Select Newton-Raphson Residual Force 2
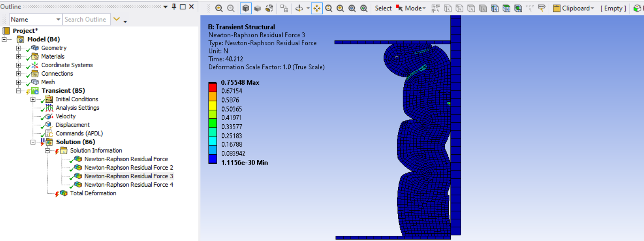 coord(129,168)
